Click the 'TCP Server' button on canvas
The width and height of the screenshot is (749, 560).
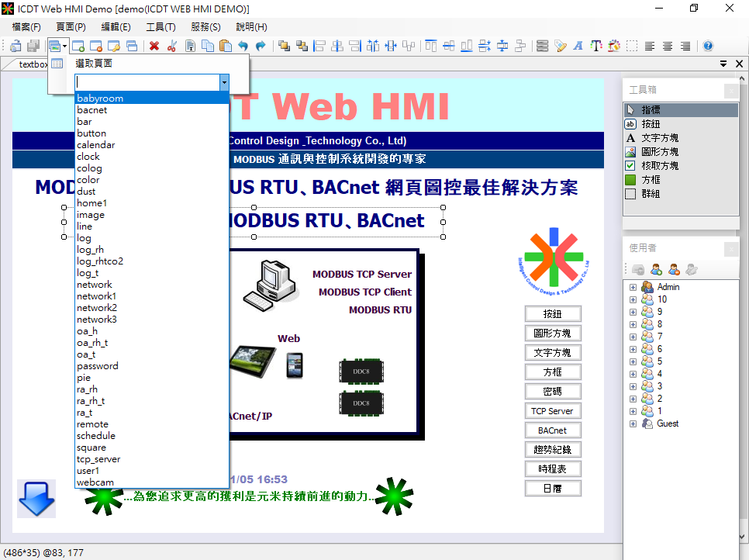(552, 411)
